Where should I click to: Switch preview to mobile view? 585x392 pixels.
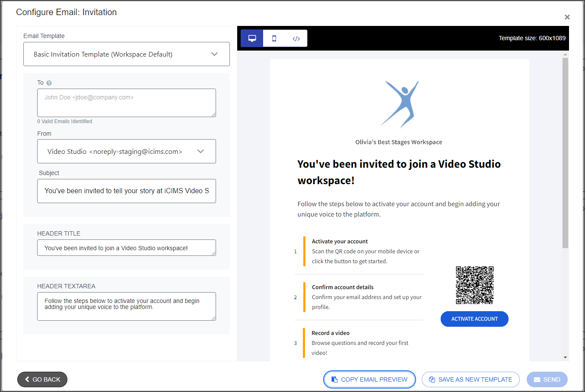click(x=274, y=38)
